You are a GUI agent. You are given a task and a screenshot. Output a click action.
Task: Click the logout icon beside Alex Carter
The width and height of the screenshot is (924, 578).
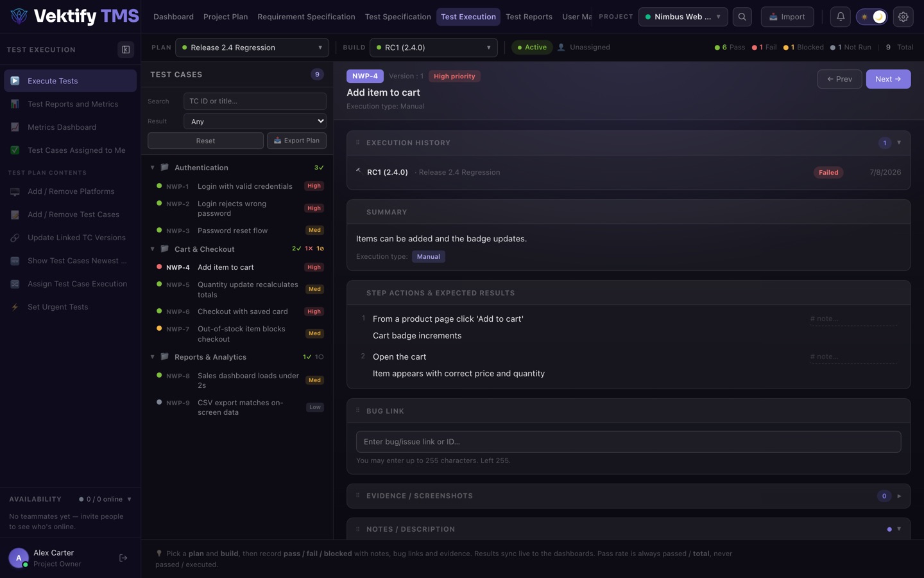123,558
